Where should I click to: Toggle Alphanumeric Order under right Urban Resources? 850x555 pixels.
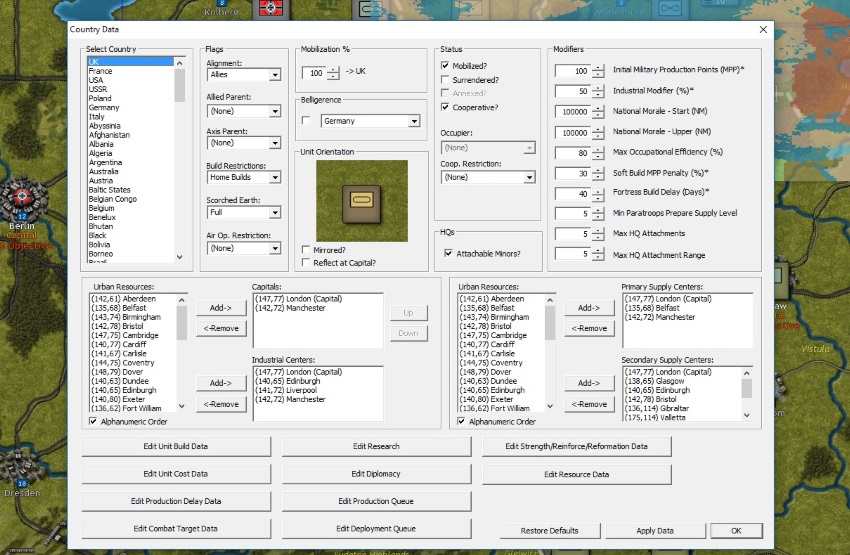point(461,421)
